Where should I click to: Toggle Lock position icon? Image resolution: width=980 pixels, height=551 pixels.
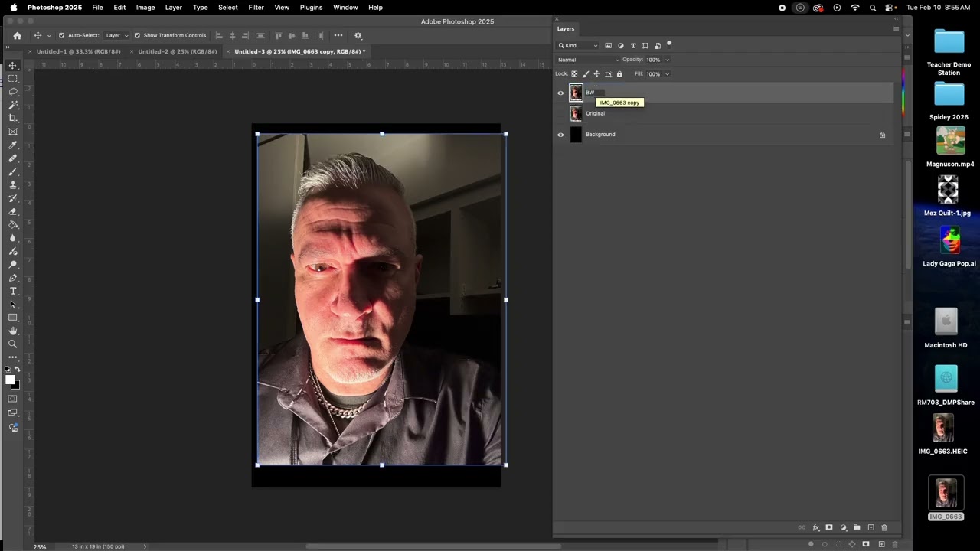click(x=597, y=74)
